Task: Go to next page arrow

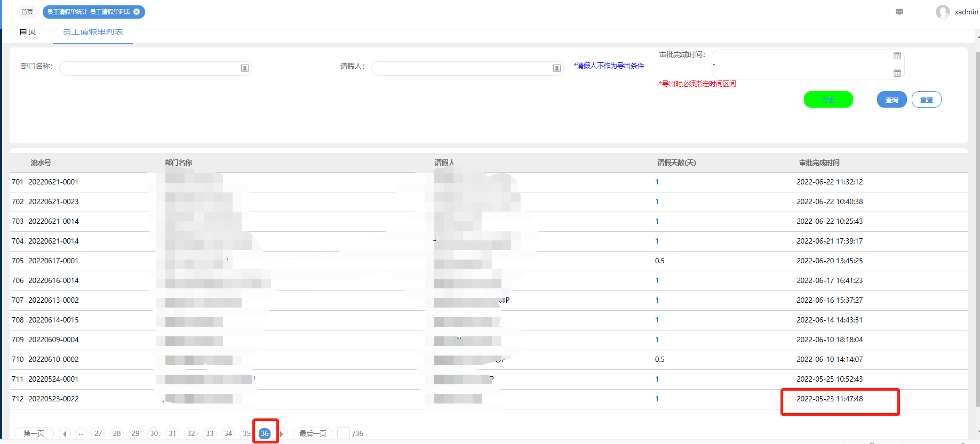Action: pyautogui.click(x=282, y=433)
